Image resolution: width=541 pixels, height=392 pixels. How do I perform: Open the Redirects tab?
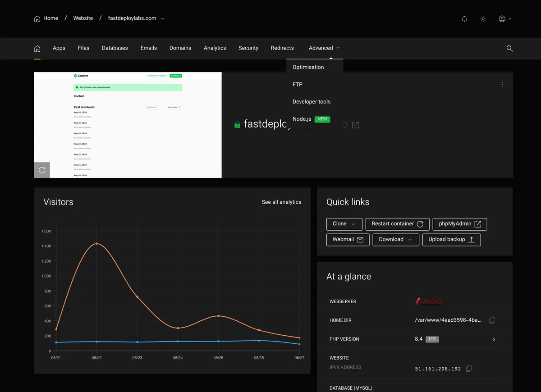pos(282,48)
